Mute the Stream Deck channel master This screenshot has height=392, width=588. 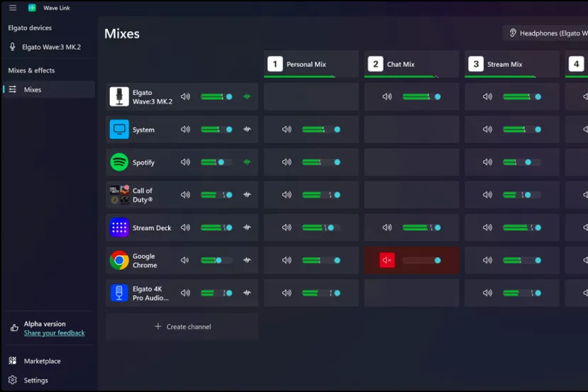185,228
